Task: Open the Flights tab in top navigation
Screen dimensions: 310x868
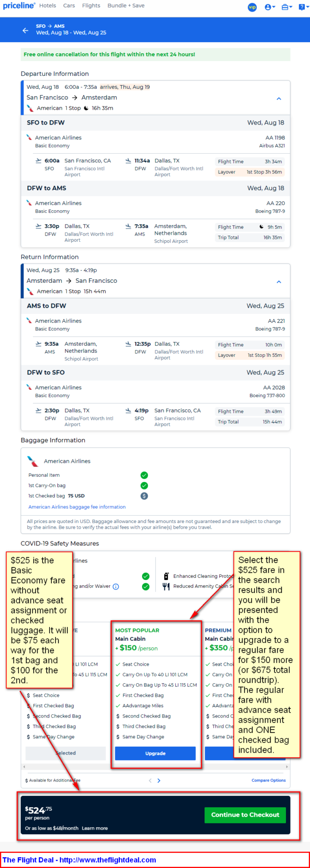Action: 91,6
